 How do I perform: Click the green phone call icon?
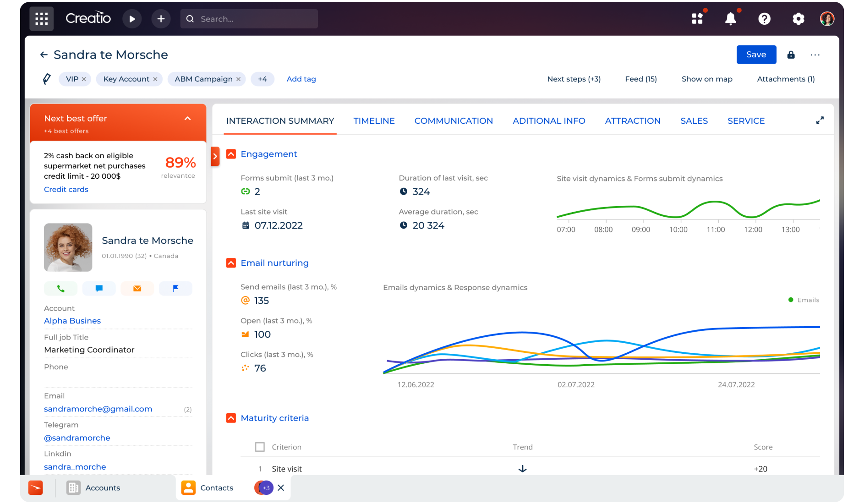(x=60, y=289)
